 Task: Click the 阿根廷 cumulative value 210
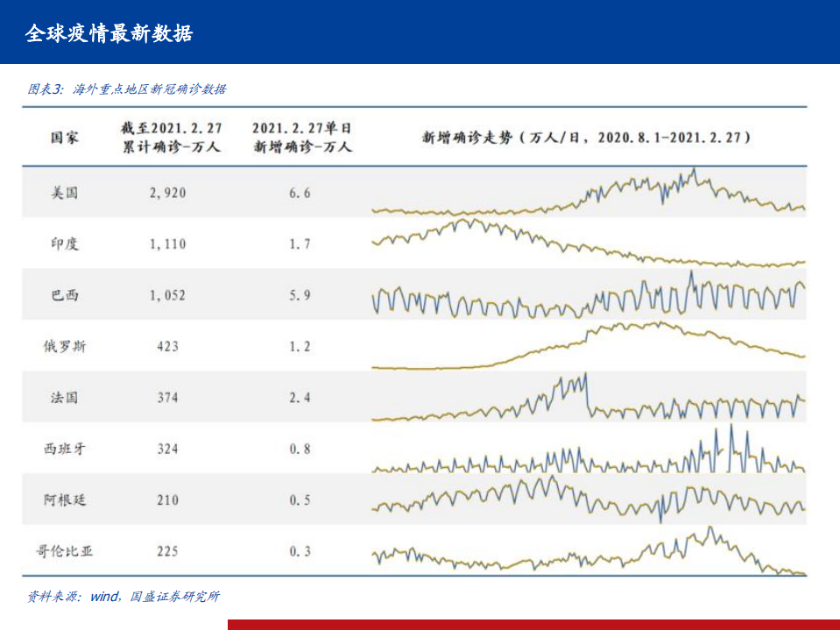[169, 499]
